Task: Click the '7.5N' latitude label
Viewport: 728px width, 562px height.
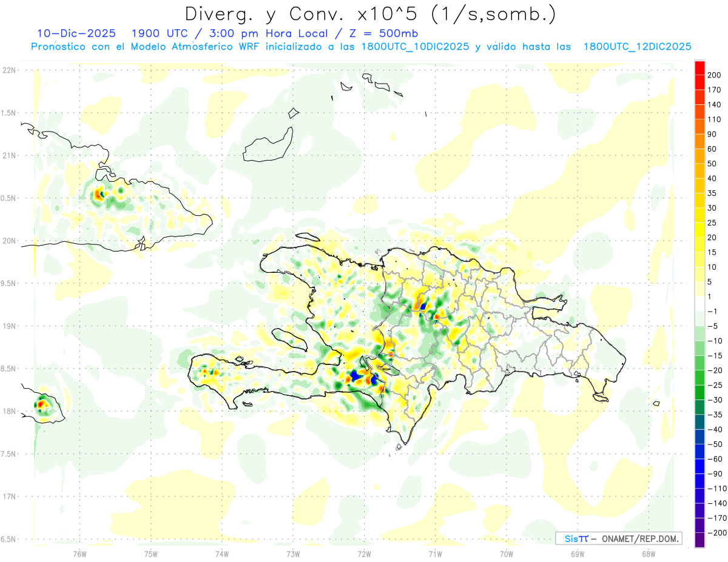Action: (x=8, y=454)
